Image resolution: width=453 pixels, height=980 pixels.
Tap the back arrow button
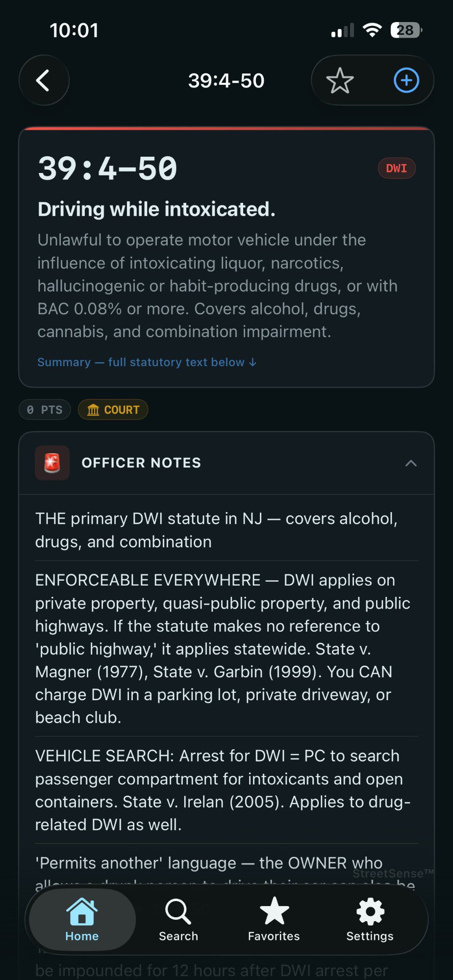click(x=44, y=80)
